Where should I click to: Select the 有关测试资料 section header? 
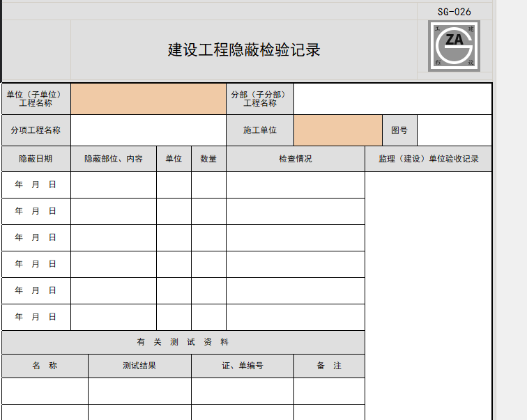183,342
